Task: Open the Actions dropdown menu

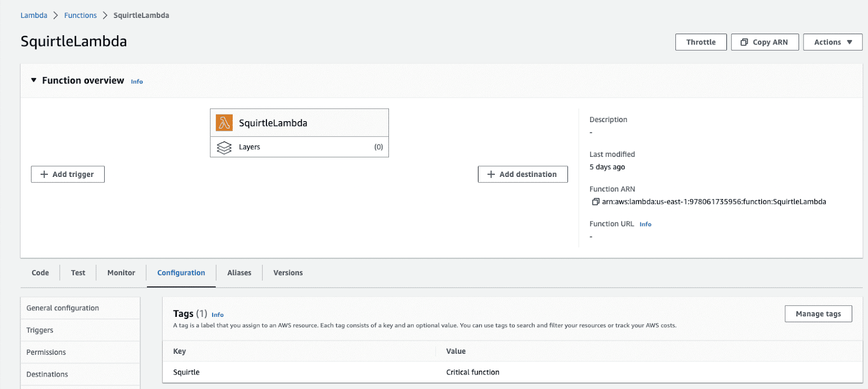Action: coord(833,42)
